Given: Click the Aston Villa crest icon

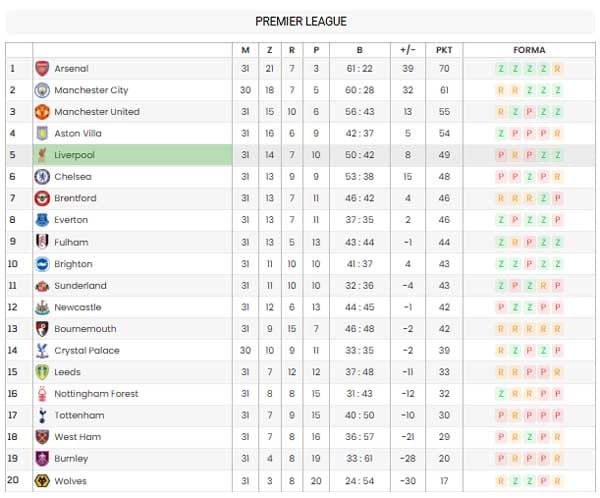Looking at the screenshot, I should pos(42,133).
